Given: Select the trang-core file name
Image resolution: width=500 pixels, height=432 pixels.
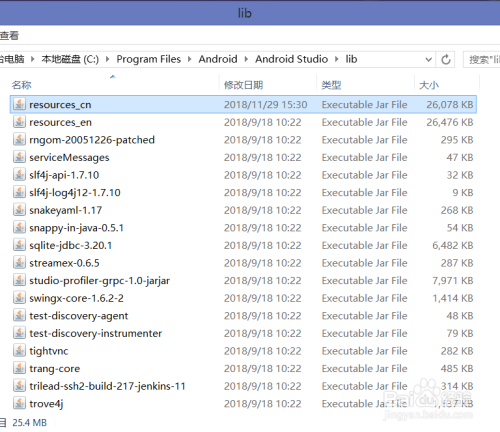Looking at the screenshot, I should 55,369.
